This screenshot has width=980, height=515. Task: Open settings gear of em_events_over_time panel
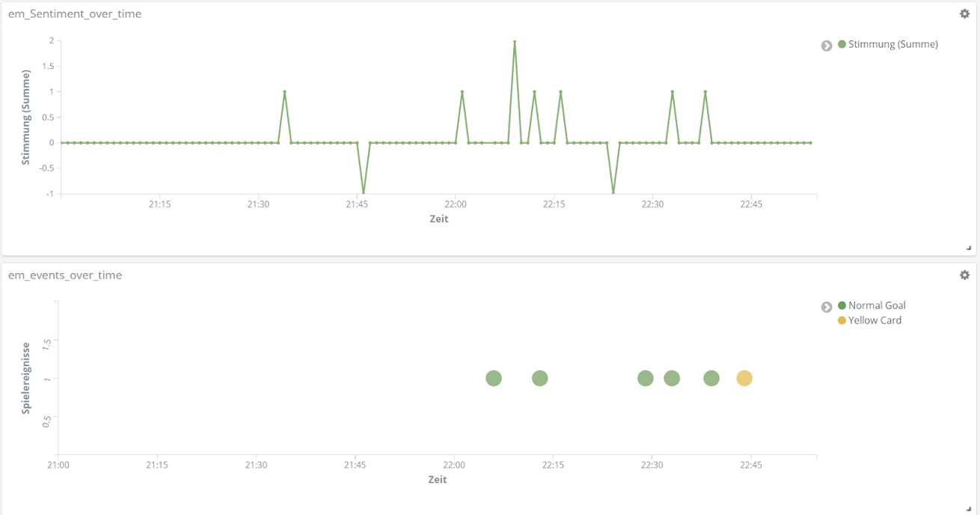tap(964, 275)
